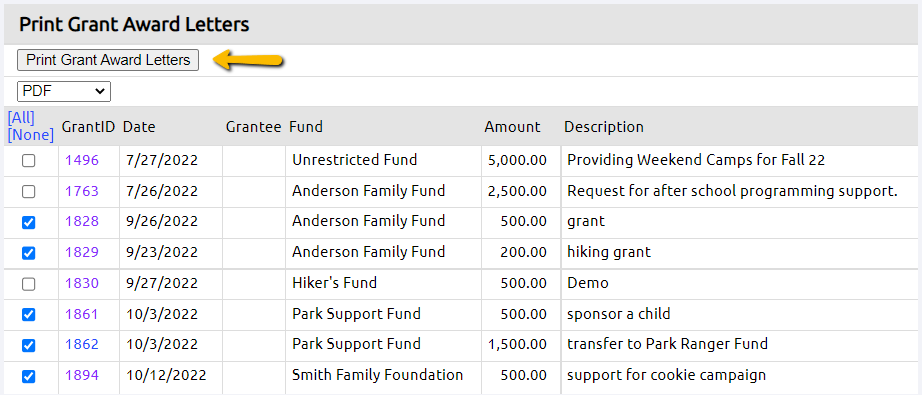
Task: Uncheck the box for grant 1829
Action: [x=28, y=253]
